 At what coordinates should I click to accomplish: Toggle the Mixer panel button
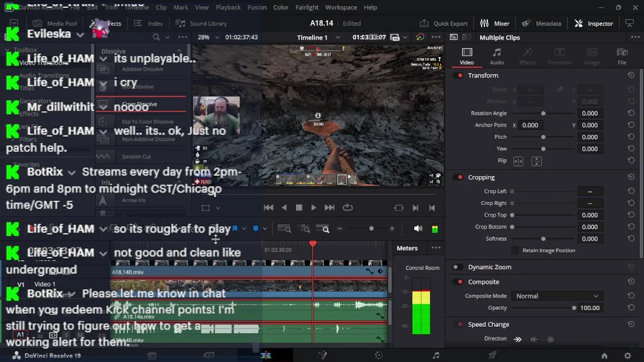point(495,23)
